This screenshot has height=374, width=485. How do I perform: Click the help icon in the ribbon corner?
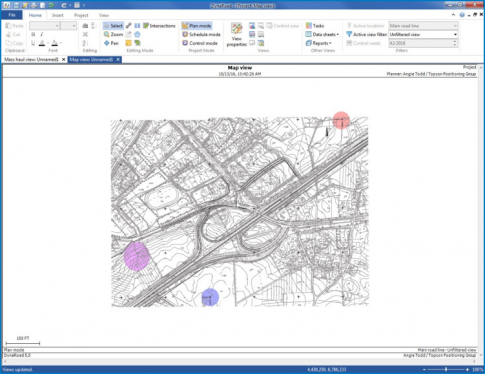click(462, 15)
